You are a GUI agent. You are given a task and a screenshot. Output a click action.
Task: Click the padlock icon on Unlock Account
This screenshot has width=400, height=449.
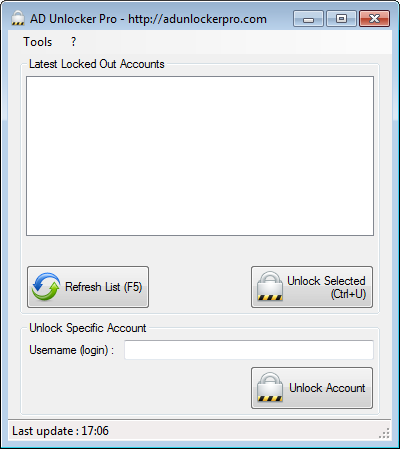(270, 387)
